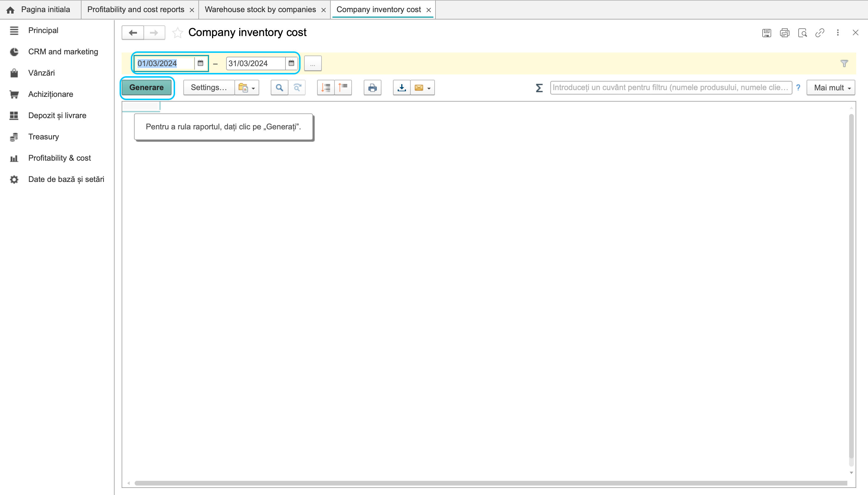Click the Sigma sum icon
Screen dimensions: 868x495
pos(539,88)
